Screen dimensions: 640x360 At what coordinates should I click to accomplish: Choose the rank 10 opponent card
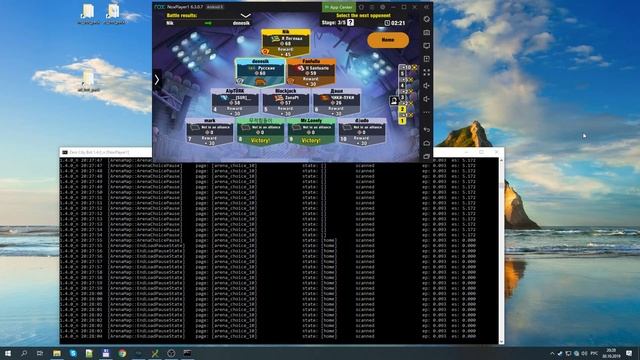click(362, 132)
